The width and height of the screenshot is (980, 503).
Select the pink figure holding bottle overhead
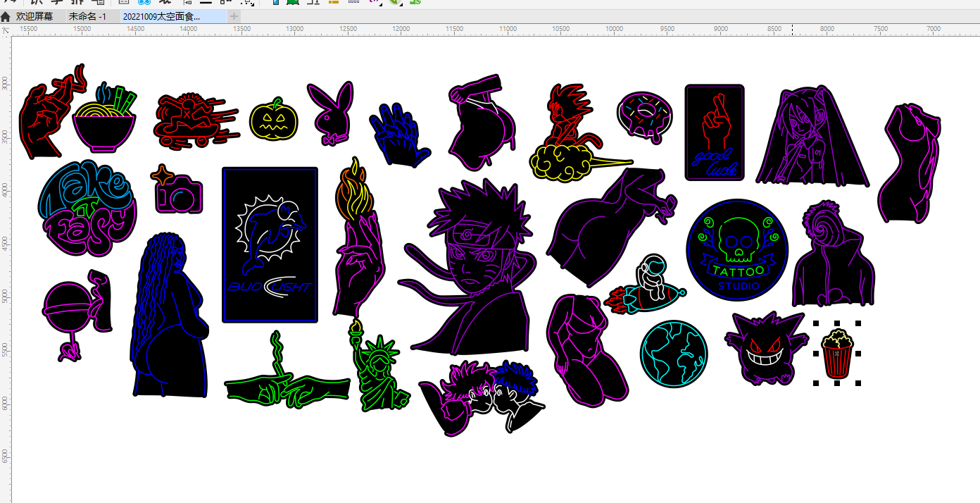click(x=484, y=121)
